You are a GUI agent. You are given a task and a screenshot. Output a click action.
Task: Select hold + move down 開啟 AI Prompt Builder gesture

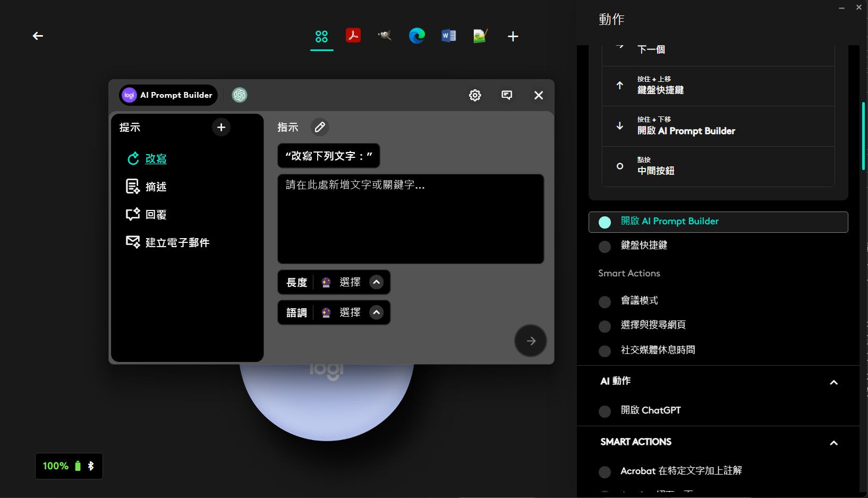click(x=718, y=126)
